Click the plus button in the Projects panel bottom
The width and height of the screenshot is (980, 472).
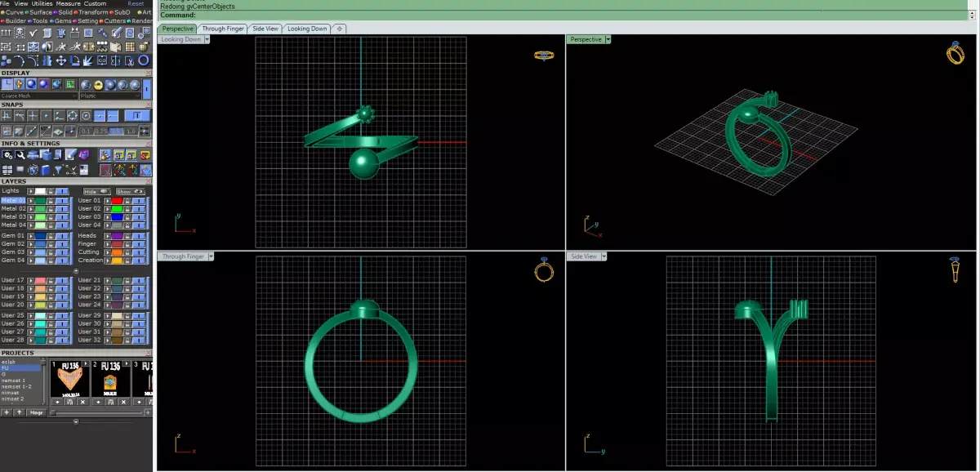[7, 412]
